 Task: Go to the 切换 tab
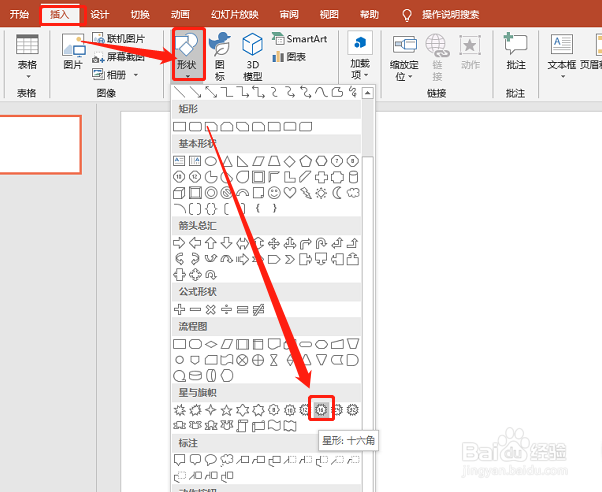[140, 15]
